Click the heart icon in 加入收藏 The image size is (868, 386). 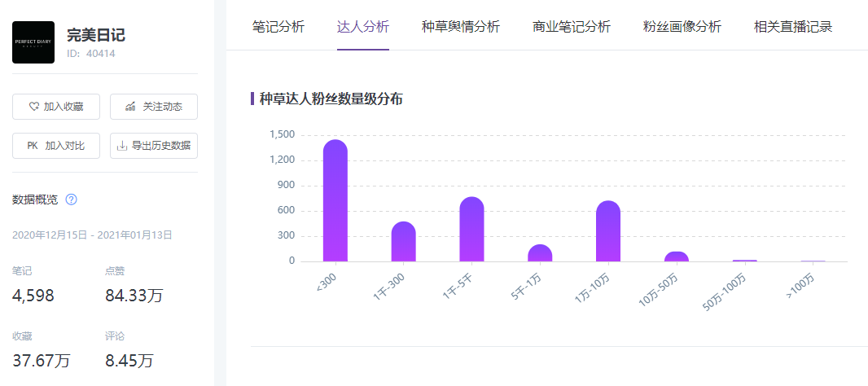tap(33, 107)
